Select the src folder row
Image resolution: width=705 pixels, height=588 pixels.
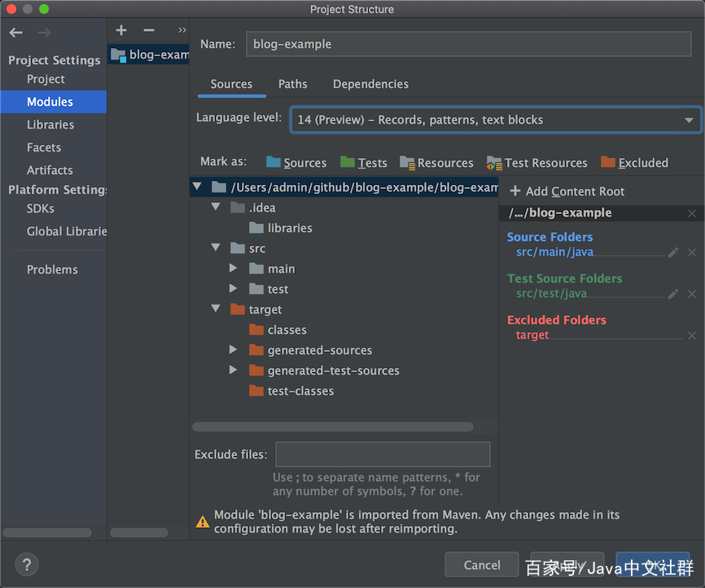click(x=247, y=248)
